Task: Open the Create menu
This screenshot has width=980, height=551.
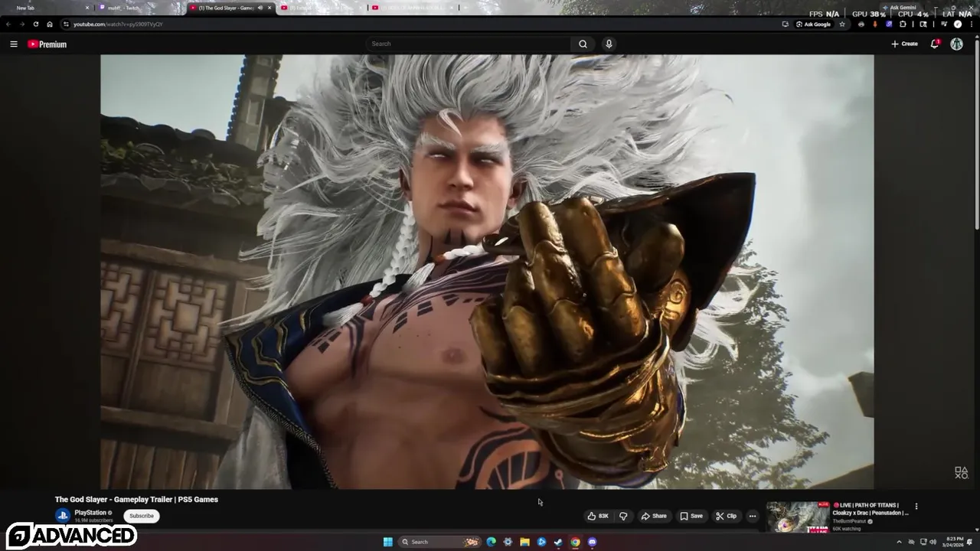Action: [904, 44]
